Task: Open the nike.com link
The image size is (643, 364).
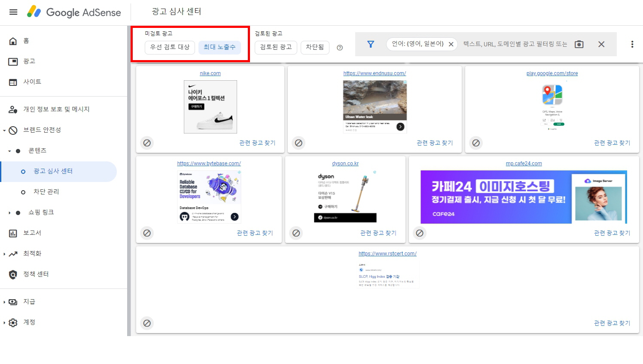Action: (x=210, y=73)
